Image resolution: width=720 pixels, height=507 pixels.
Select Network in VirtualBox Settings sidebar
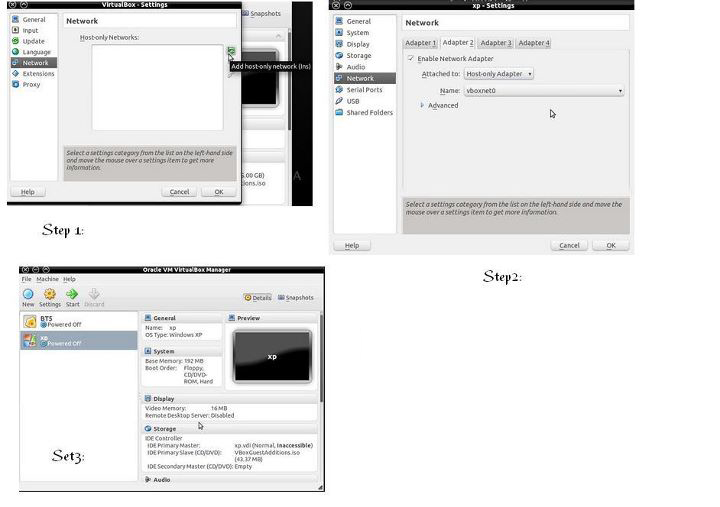34,62
